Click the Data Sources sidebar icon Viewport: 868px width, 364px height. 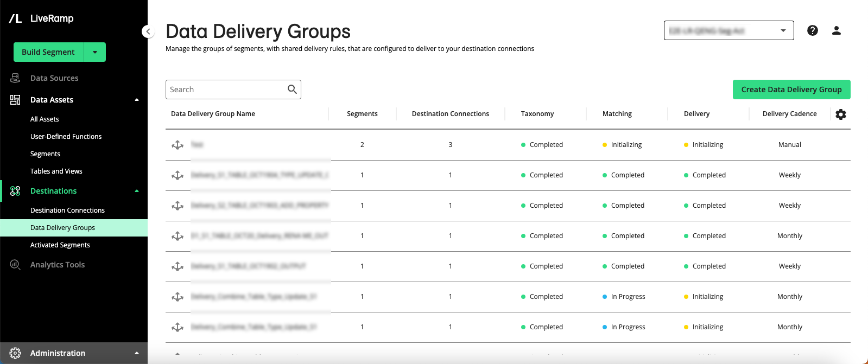click(15, 78)
